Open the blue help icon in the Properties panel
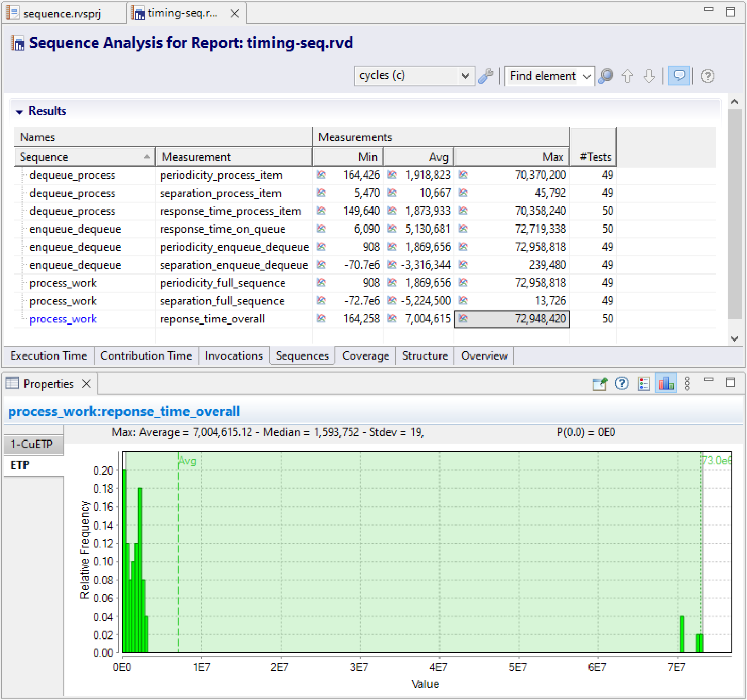This screenshot has height=700, width=747. pos(622,383)
